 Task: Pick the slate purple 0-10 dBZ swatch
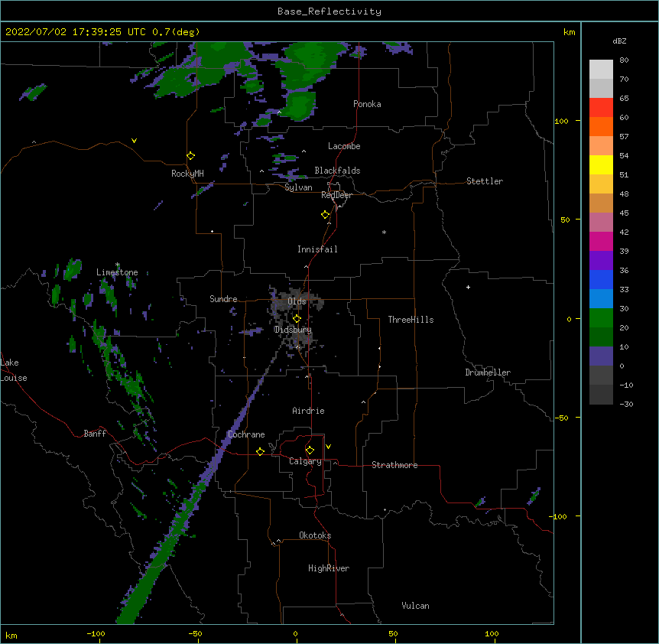pyautogui.click(x=601, y=356)
